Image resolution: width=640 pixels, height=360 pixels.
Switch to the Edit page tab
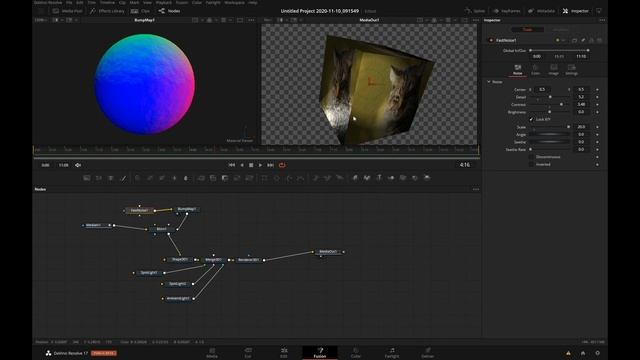tap(284, 353)
